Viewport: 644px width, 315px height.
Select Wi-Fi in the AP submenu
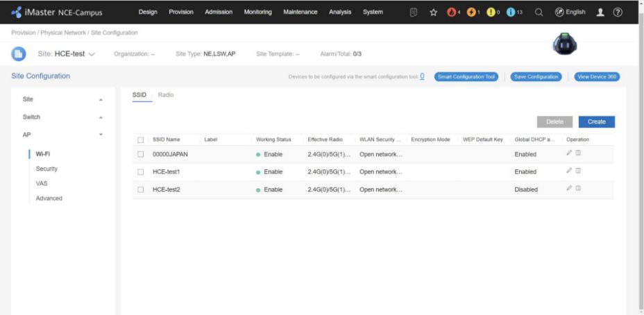pyautogui.click(x=43, y=154)
